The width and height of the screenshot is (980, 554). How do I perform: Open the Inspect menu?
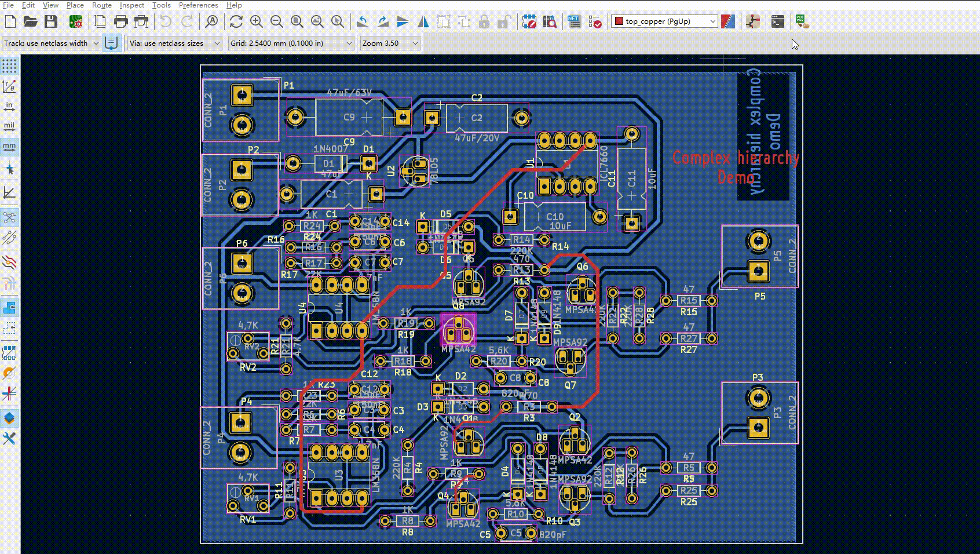pyautogui.click(x=131, y=5)
